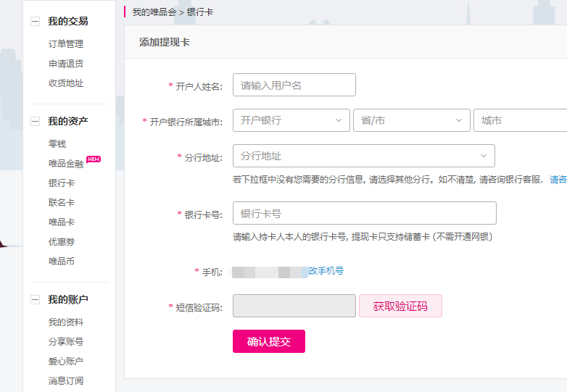Image resolution: width=567 pixels, height=392 pixels.
Task: Open the 开户银行 dropdown
Action: point(291,120)
